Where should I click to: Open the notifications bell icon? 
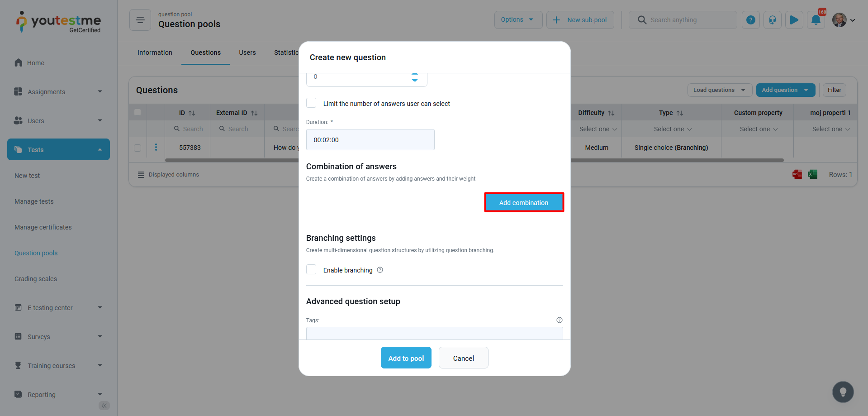[816, 20]
